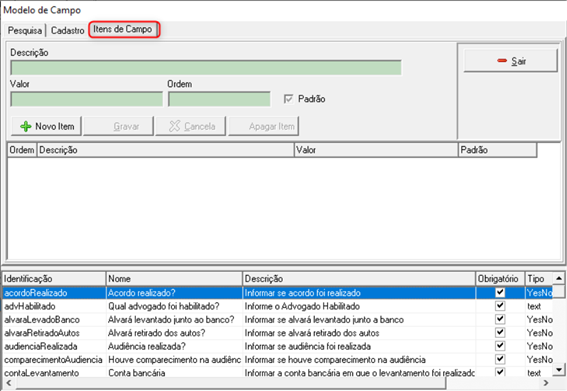Screen dimensions: 567x391
Task: Click the X icon on Cancela
Action: coord(174,126)
